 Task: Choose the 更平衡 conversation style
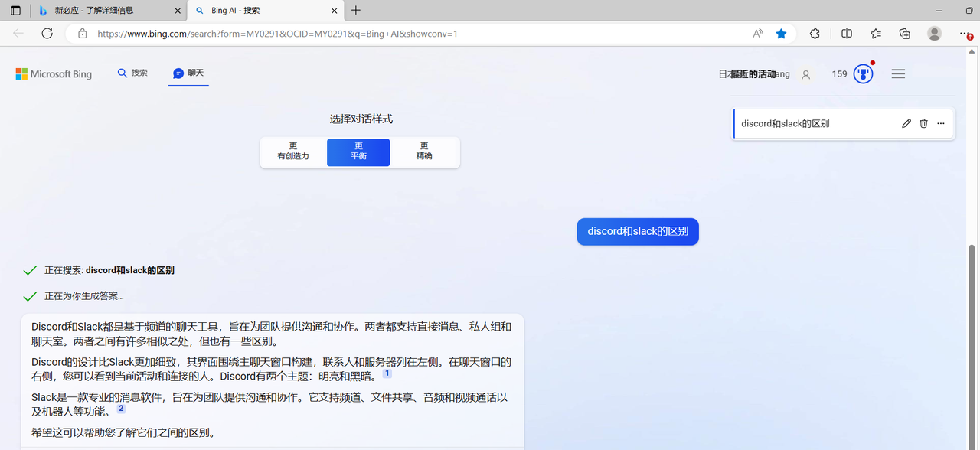358,152
